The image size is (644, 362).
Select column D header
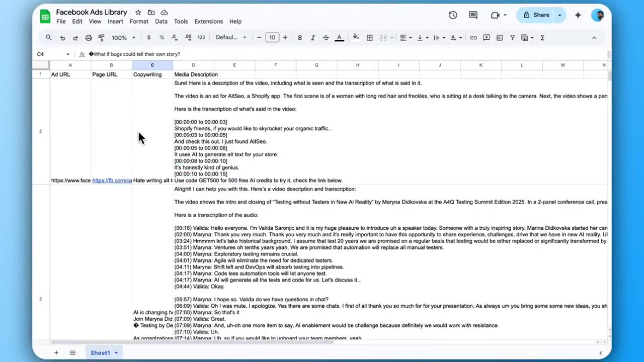click(x=193, y=65)
